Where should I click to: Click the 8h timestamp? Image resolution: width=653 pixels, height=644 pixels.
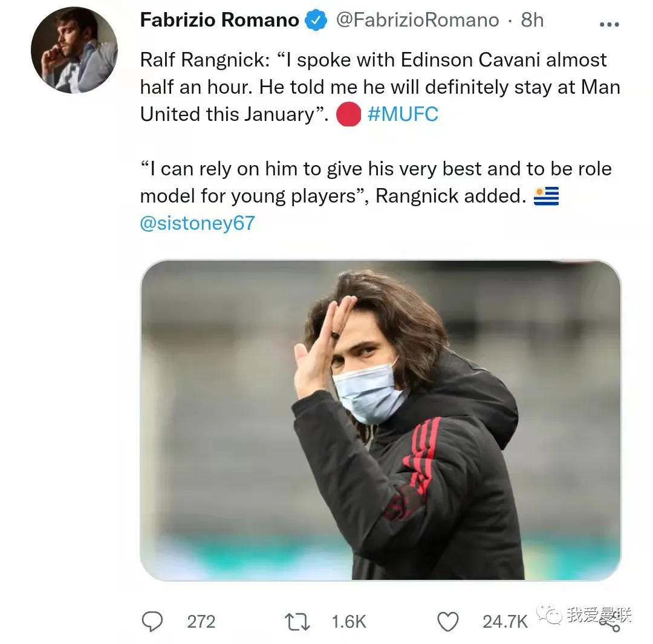pos(532,20)
